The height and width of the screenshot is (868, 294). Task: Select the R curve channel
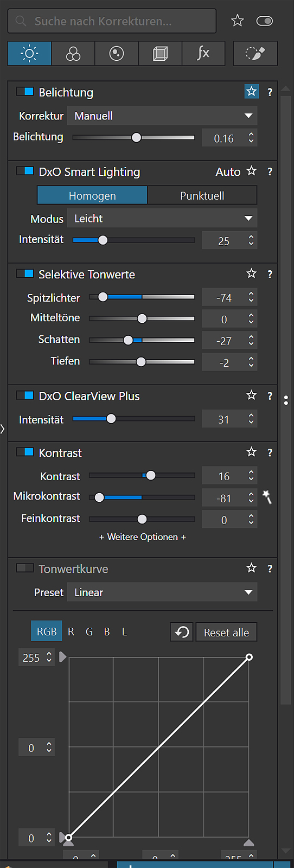coord(71,631)
